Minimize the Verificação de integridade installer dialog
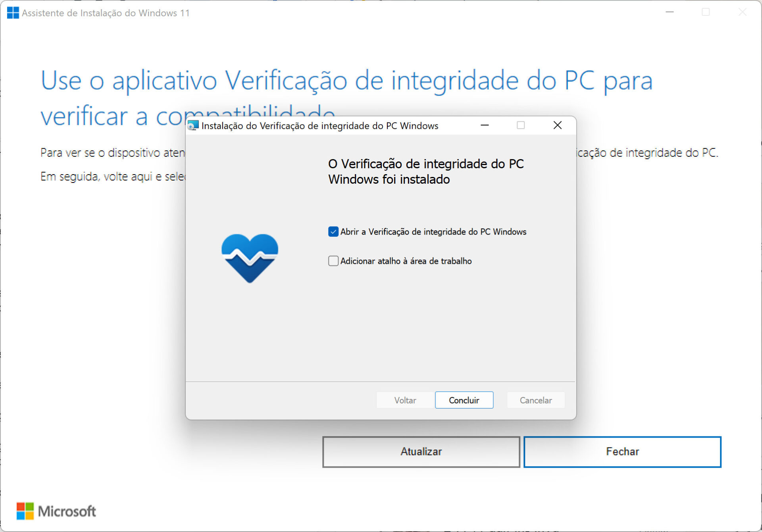762x532 pixels. click(x=485, y=125)
